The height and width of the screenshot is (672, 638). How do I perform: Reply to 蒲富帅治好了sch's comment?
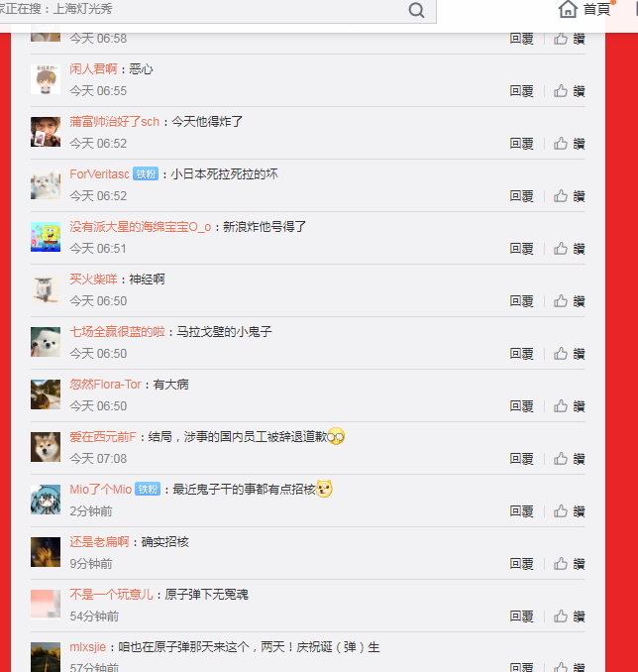521,144
